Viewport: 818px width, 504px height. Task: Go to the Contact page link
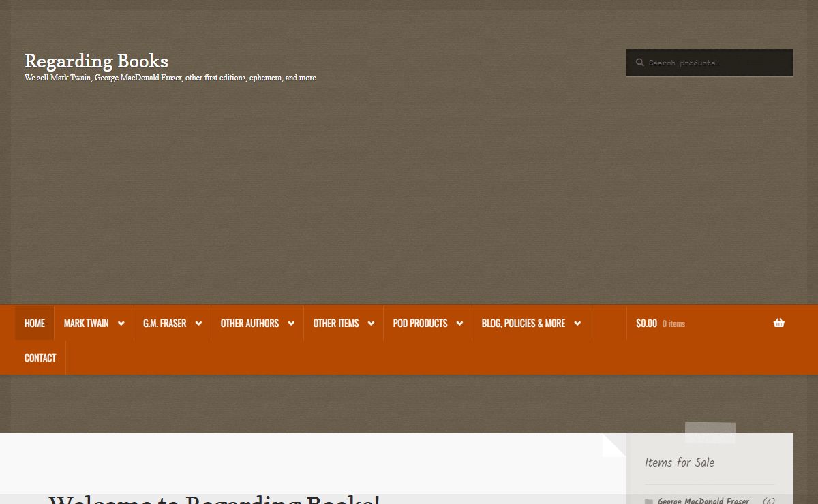(40, 358)
